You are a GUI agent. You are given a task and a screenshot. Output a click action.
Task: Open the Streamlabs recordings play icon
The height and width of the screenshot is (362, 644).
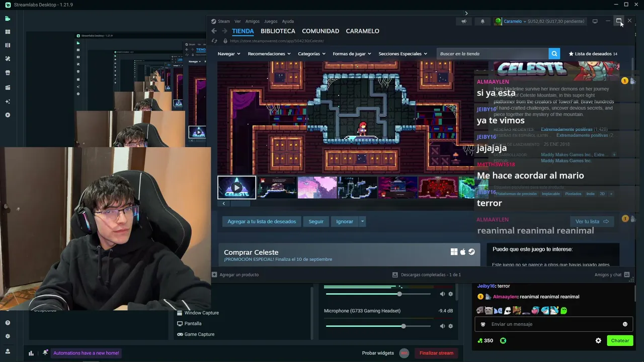[x=8, y=115]
